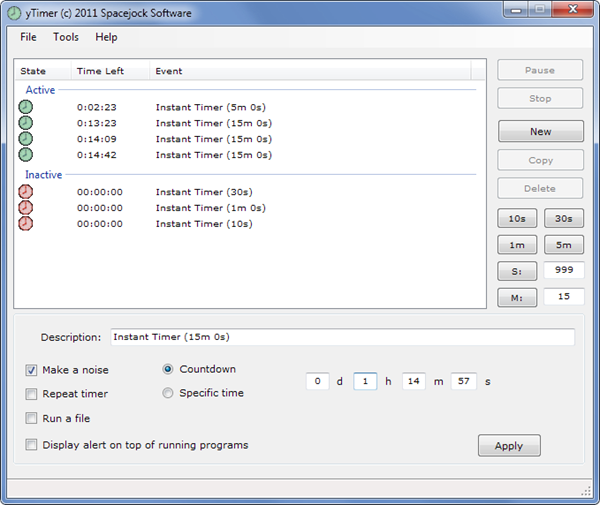The width and height of the screenshot is (600, 505).
Task: Enable the Repeat timer checkbox
Action: click(x=31, y=394)
